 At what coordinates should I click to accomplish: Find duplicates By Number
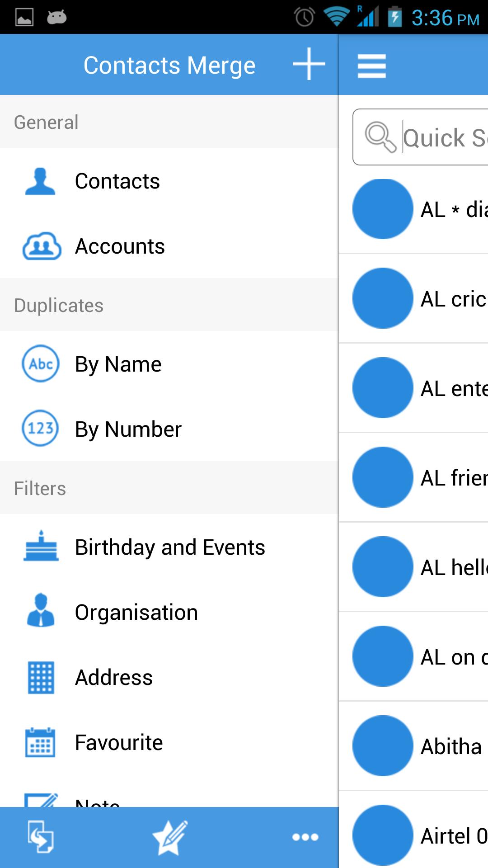128,429
